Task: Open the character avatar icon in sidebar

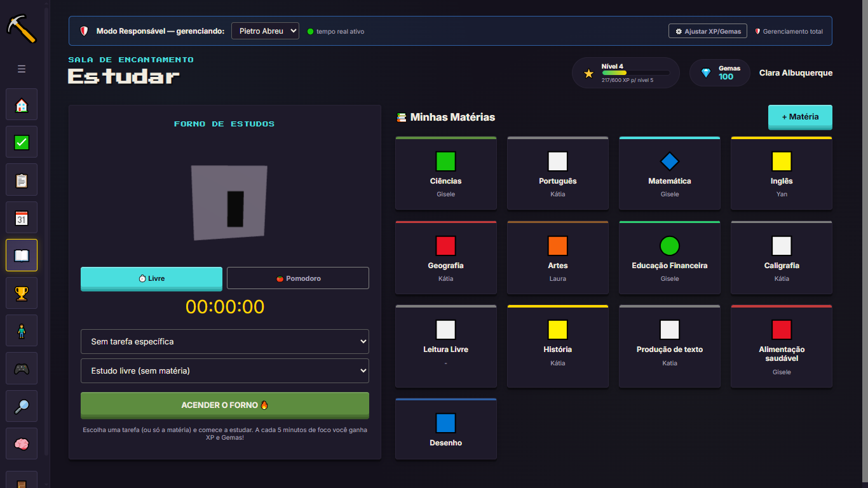Action: 22,331
